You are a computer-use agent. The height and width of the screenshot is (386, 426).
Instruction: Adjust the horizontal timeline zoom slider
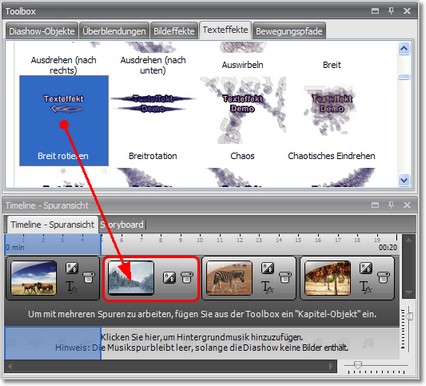358,365
